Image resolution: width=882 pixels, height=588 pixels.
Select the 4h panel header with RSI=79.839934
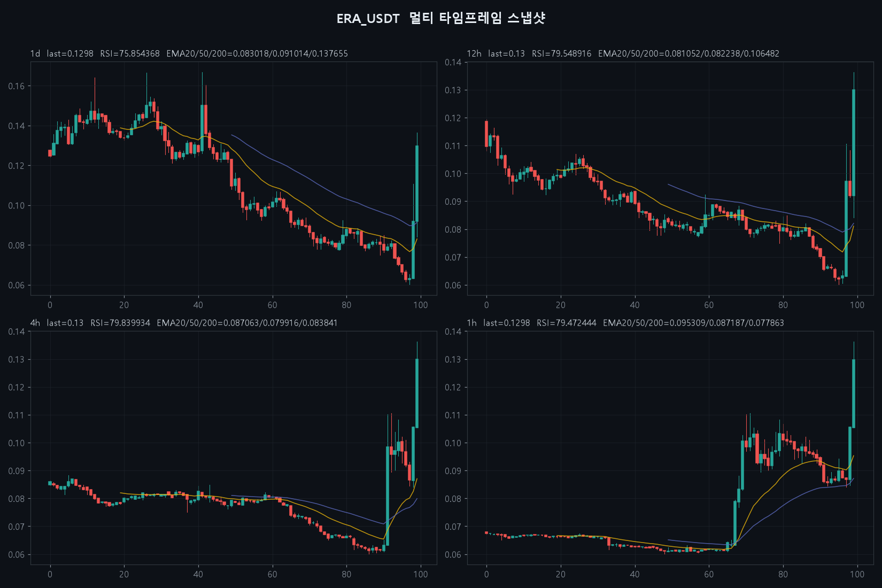[x=184, y=323]
